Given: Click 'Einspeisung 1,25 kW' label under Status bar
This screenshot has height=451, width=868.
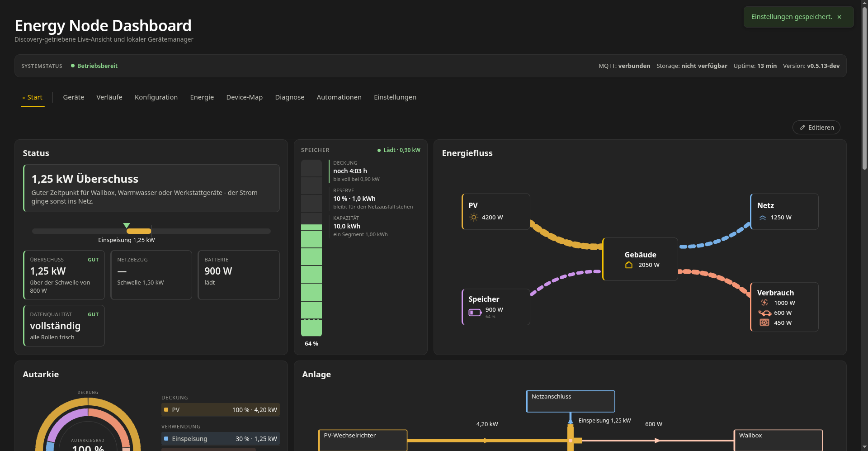Looking at the screenshot, I should point(127,240).
